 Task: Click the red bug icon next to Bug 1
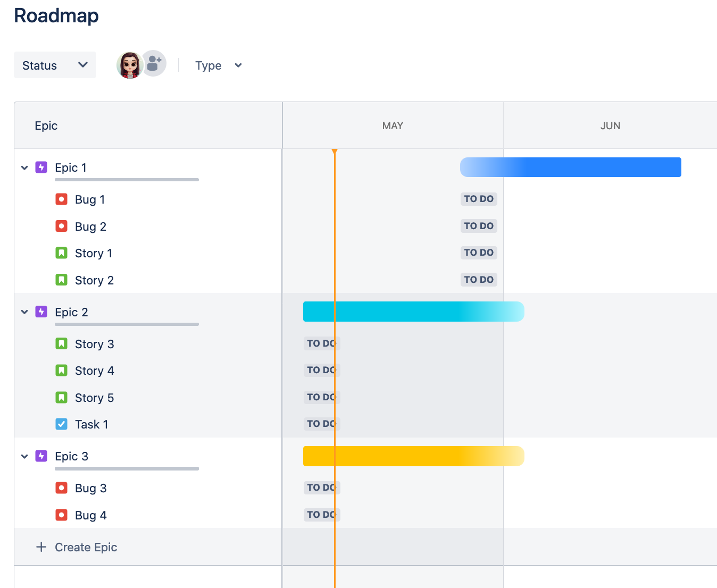(x=61, y=199)
